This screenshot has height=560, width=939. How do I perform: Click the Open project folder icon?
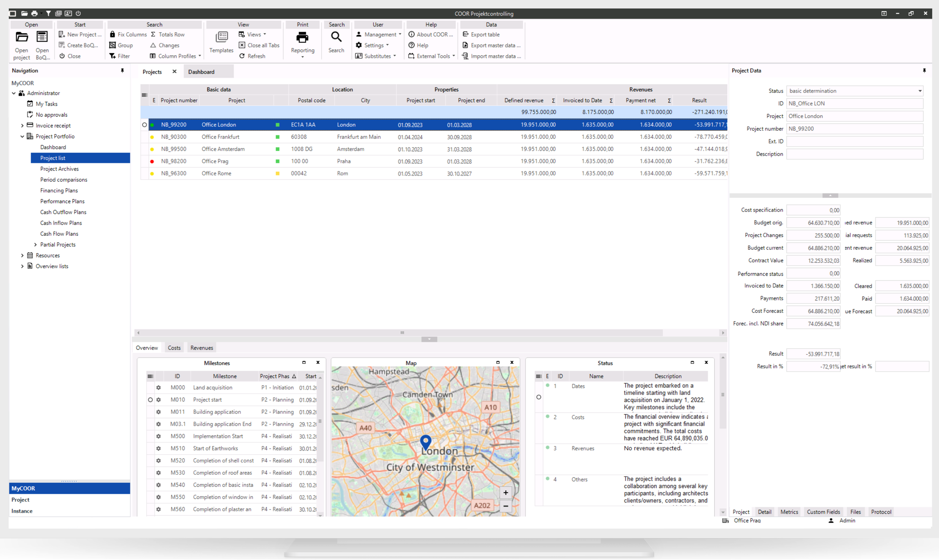pyautogui.click(x=21, y=37)
